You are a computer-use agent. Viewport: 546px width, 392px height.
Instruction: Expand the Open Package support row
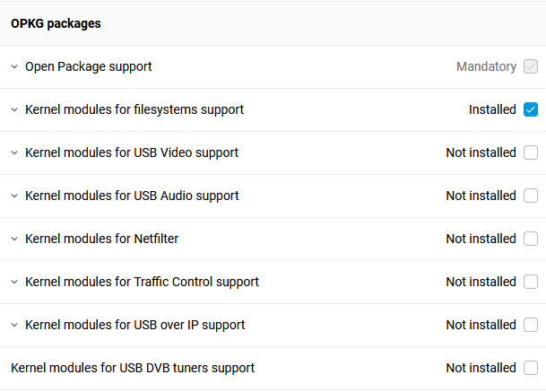[14, 66]
